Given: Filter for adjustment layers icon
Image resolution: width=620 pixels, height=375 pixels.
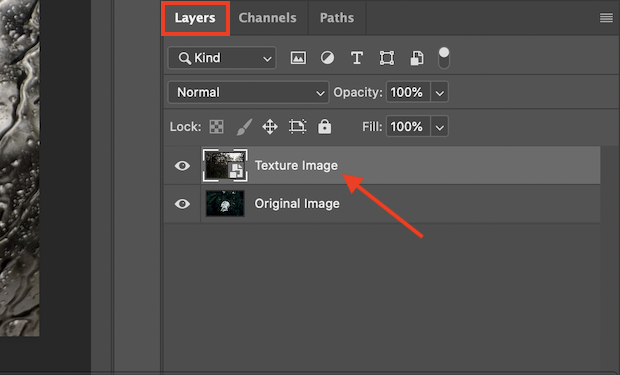Looking at the screenshot, I should coord(327,58).
